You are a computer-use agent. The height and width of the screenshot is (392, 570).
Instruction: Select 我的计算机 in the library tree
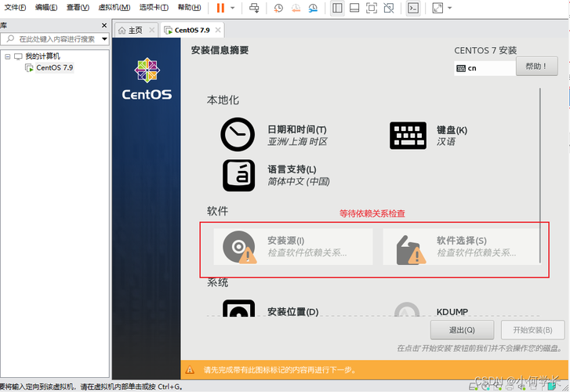click(42, 56)
